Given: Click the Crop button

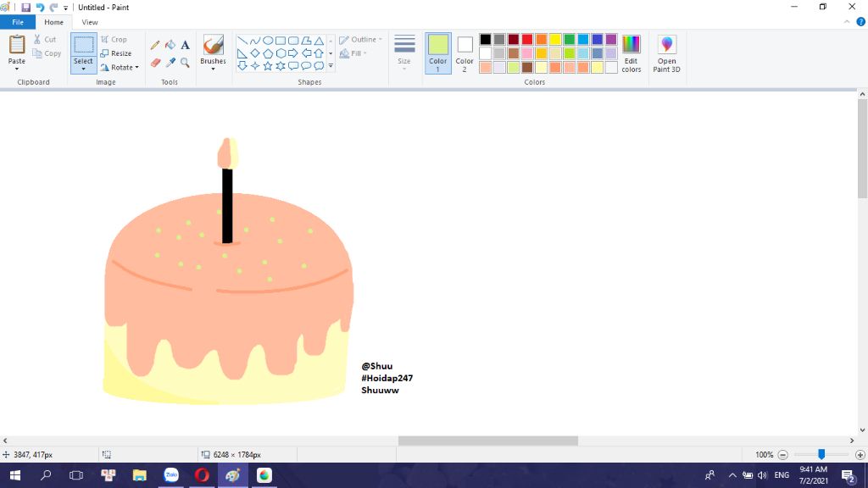Looking at the screenshot, I should (x=114, y=39).
